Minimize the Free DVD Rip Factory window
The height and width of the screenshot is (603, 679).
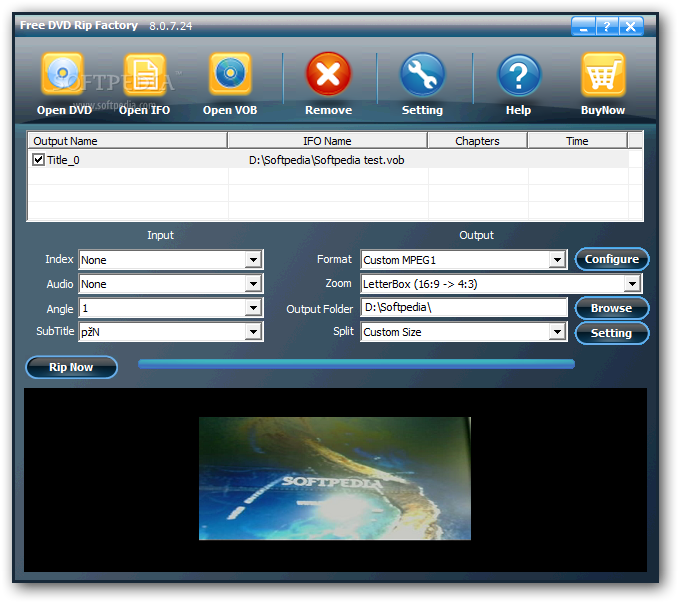583,27
